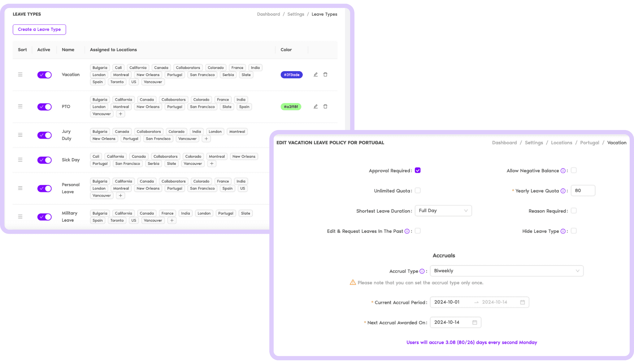The height and width of the screenshot is (364, 634).
Task: Click the edit (pencil) icon for PTO
Action: coord(315,106)
